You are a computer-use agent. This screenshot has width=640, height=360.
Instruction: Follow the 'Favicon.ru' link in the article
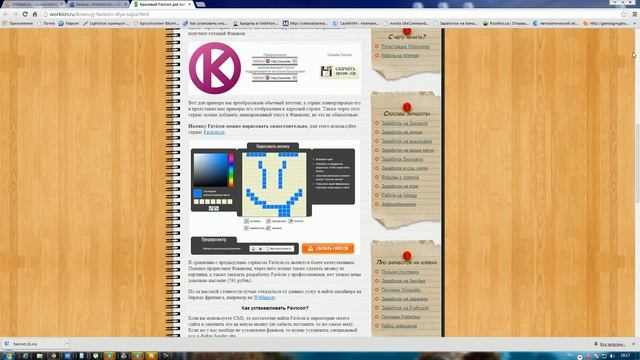[x=214, y=132]
